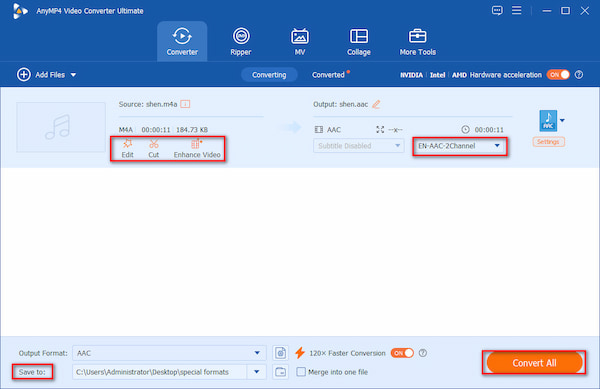600x389 pixels.
Task: Click the 'Hardware acceleration' label
Action: click(x=505, y=75)
